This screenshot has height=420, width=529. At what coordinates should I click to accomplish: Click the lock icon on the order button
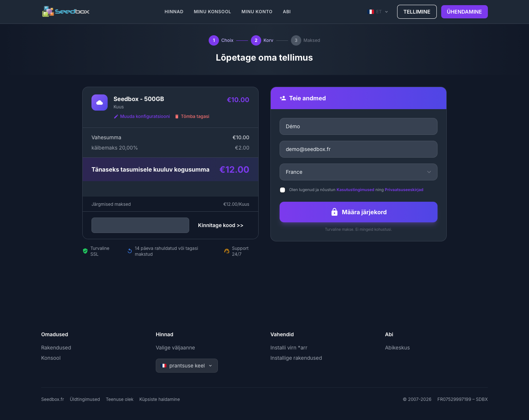coord(334,212)
